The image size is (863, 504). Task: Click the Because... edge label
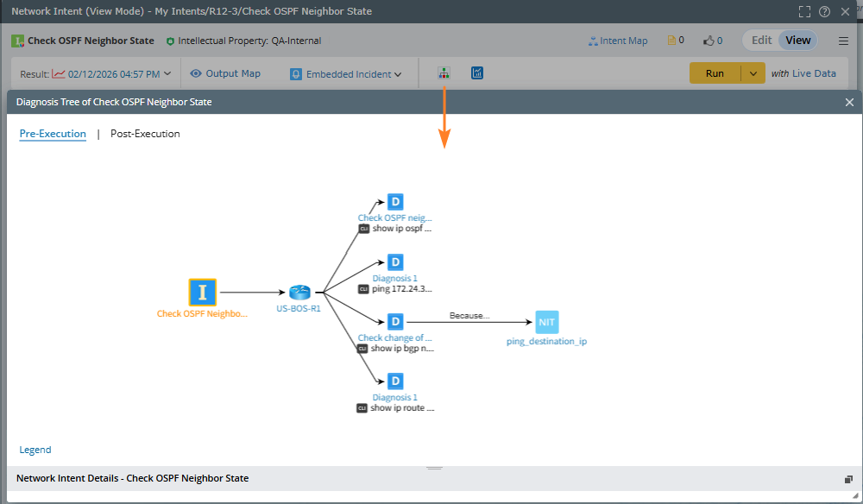[469, 316]
